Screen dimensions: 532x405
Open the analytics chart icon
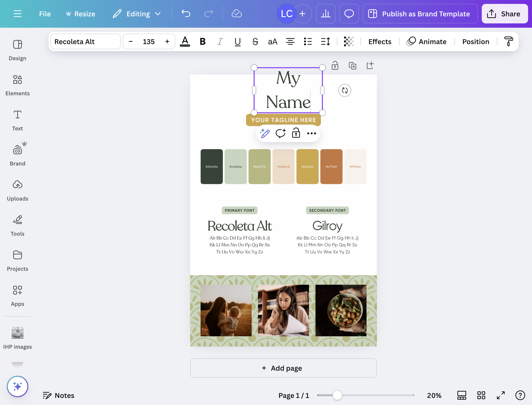pyautogui.click(x=326, y=14)
